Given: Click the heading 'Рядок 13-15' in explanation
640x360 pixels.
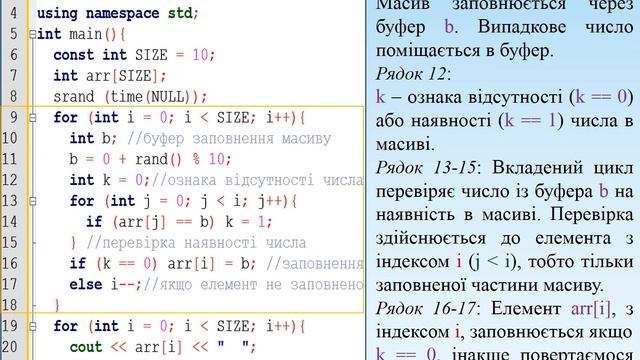Looking at the screenshot, I should coord(427,168).
